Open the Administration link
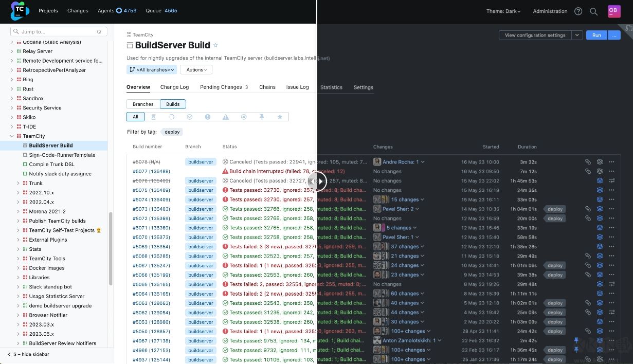 click(x=550, y=11)
